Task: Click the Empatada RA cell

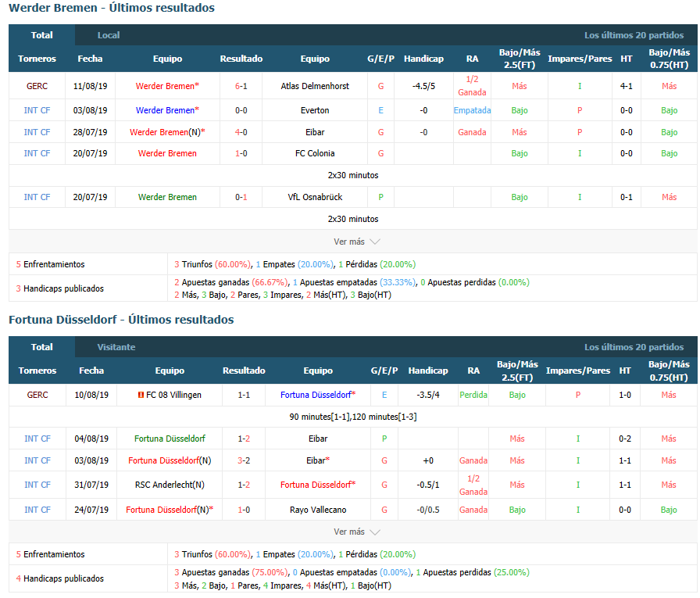Action: [x=472, y=110]
